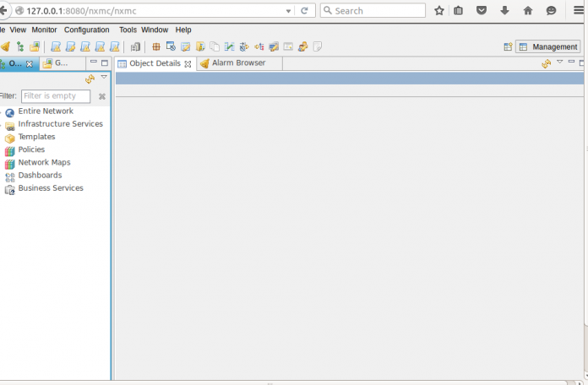Refresh the Object Details view
Screen dimensions: 588x385
pos(546,63)
